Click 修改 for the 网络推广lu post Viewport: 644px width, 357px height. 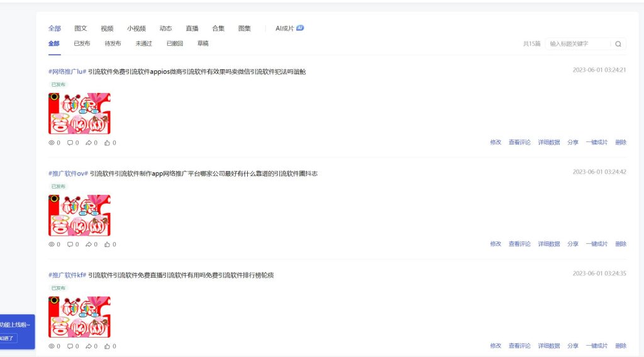click(x=496, y=143)
